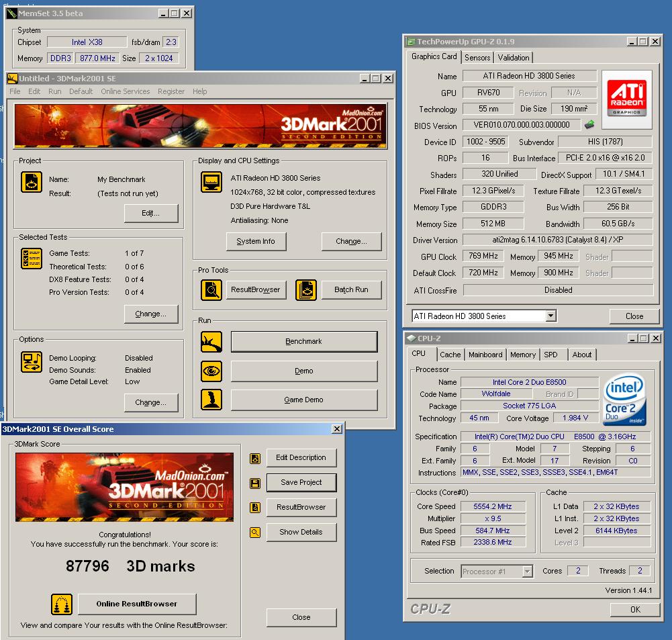Open the Help menu in 3DMark2001
Image resolution: width=672 pixels, height=640 pixels.
click(x=199, y=91)
